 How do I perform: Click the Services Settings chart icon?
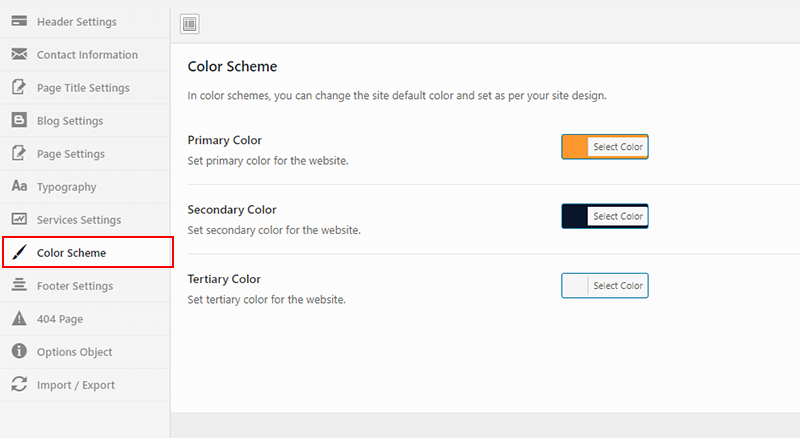tap(19, 219)
